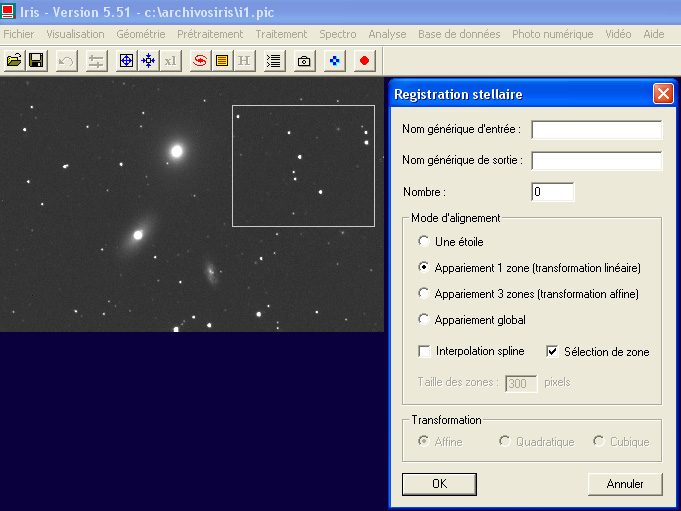Click the Taille des zones field
The width and height of the screenshot is (681, 511).
pyautogui.click(x=521, y=383)
